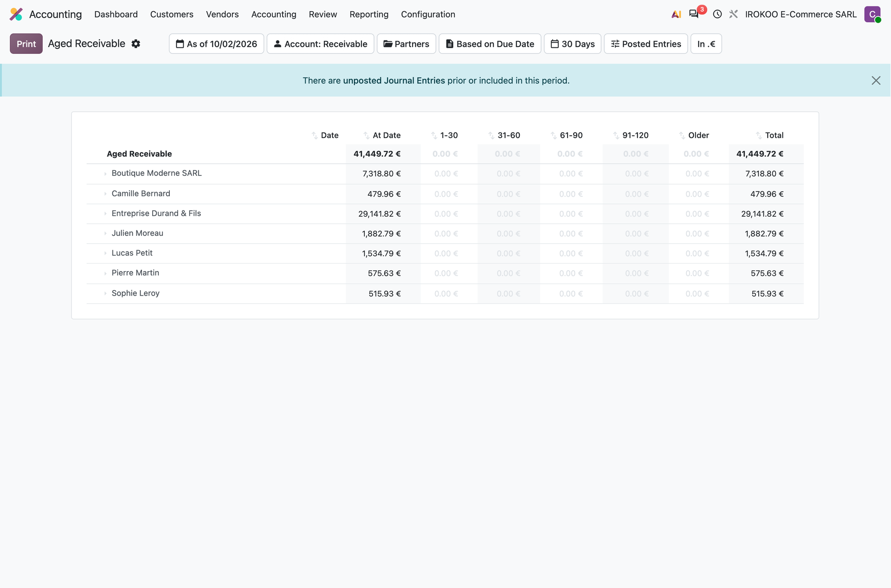Sort by the Date column arrows
The width and height of the screenshot is (891, 588).
click(x=315, y=135)
